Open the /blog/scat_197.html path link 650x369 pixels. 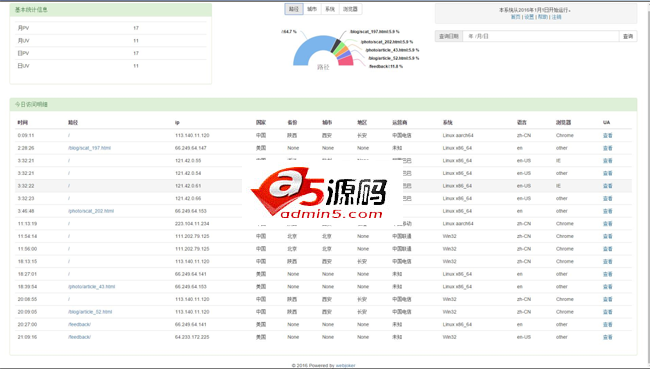90,148
